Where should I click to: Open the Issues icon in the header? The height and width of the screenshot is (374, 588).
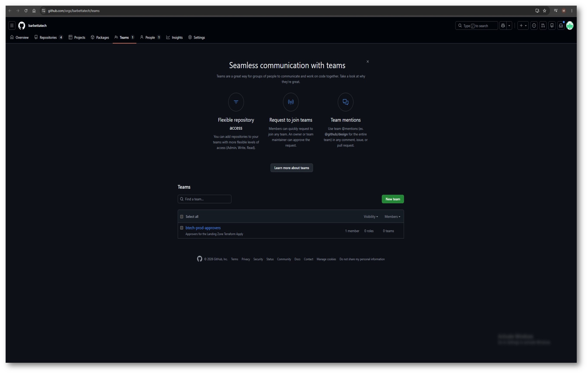coord(534,25)
